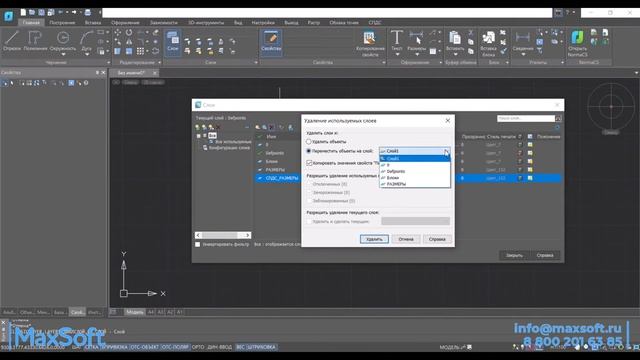
Task: Select the Полилиния polyline tool
Action: pyautogui.click(x=35, y=41)
